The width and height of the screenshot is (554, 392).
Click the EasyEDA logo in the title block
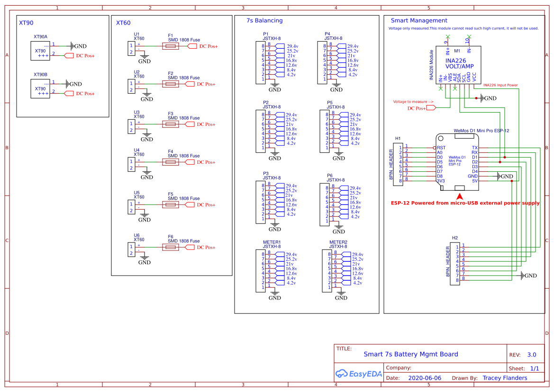(359, 374)
